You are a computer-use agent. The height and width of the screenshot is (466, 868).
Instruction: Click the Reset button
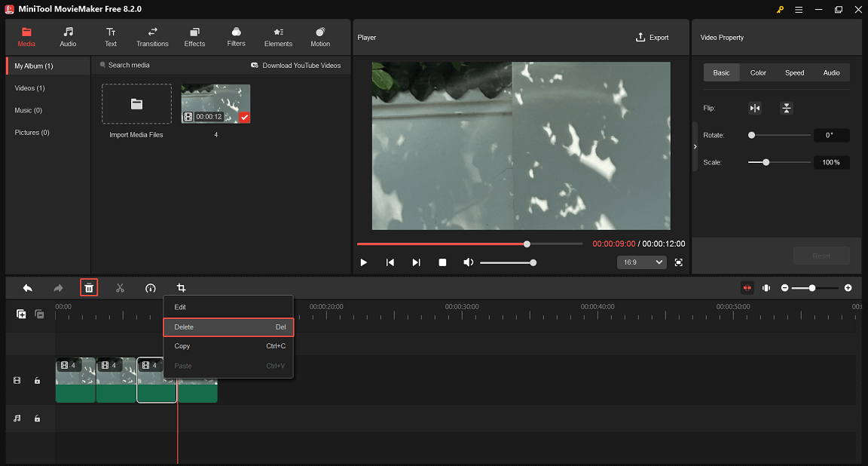821,256
